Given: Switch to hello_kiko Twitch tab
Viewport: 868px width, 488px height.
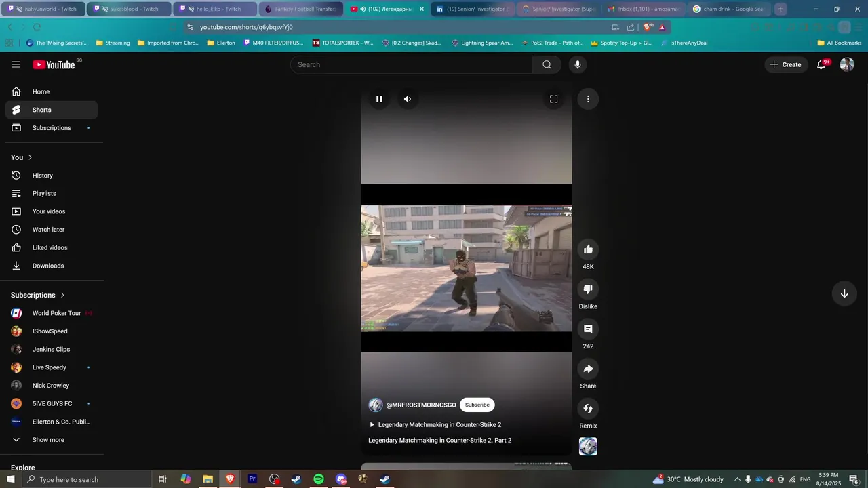Looking at the screenshot, I should tap(215, 9).
